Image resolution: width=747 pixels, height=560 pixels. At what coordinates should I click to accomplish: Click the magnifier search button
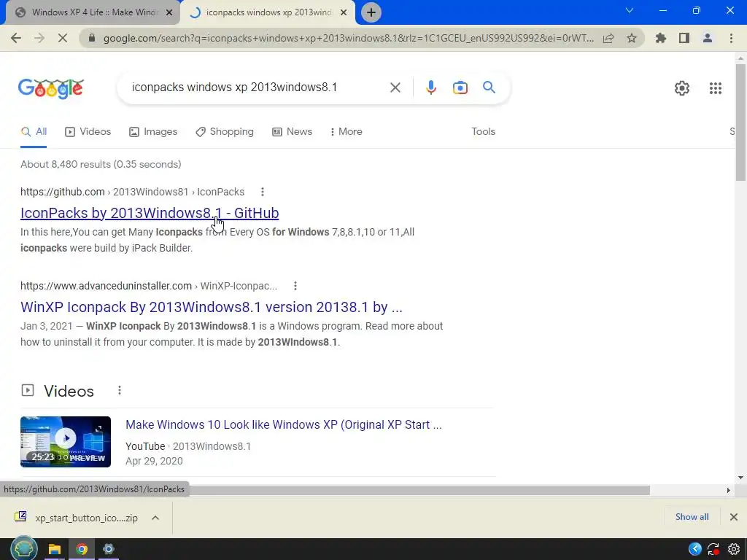pos(489,87)
